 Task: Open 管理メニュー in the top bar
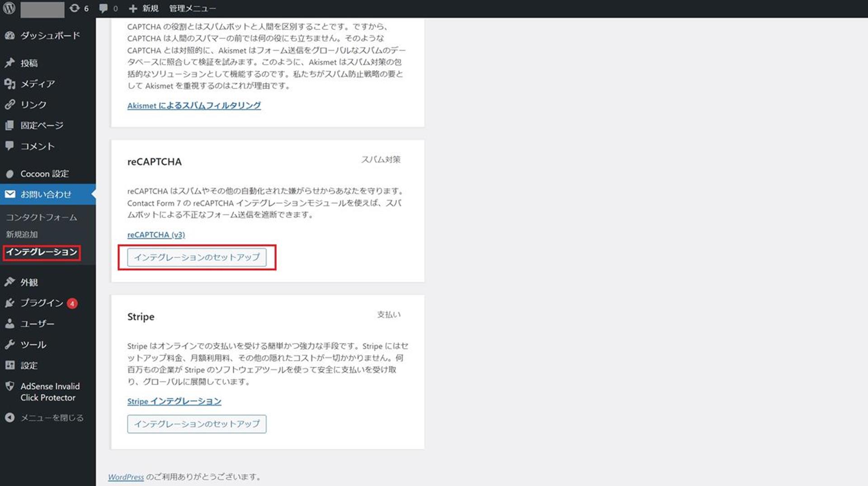[192, 8]
